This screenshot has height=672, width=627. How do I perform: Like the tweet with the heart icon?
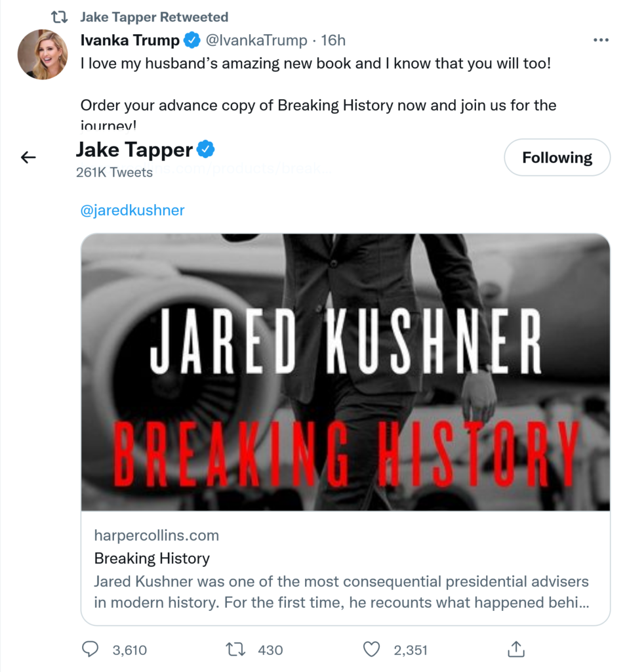pos(372,650)
